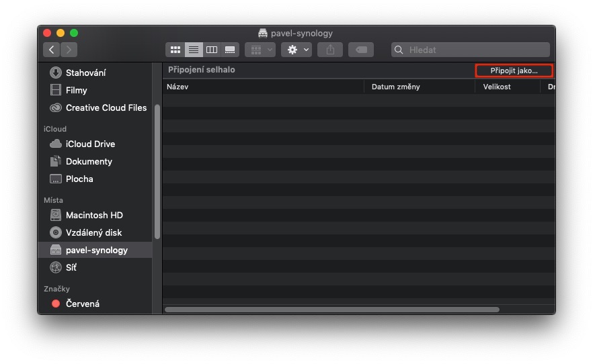
Task: Open Síť network location in sidebar
Action: click(x=71, y=267)
